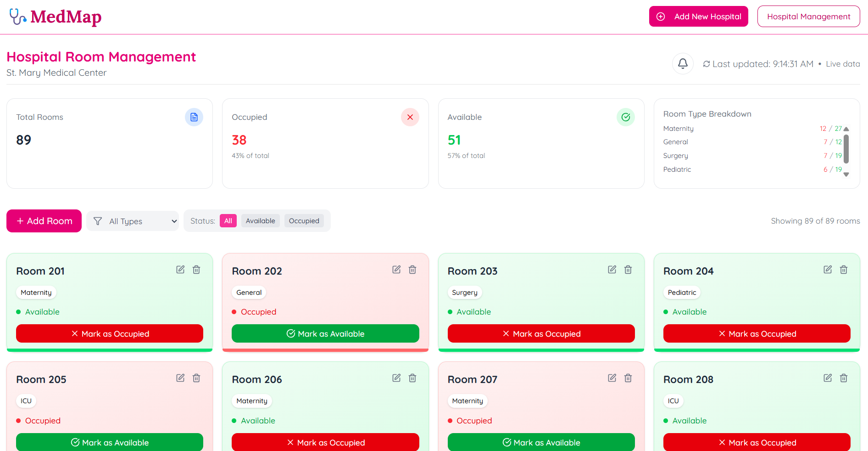Mark Room 208 as Occupied

tap(757, 442)
